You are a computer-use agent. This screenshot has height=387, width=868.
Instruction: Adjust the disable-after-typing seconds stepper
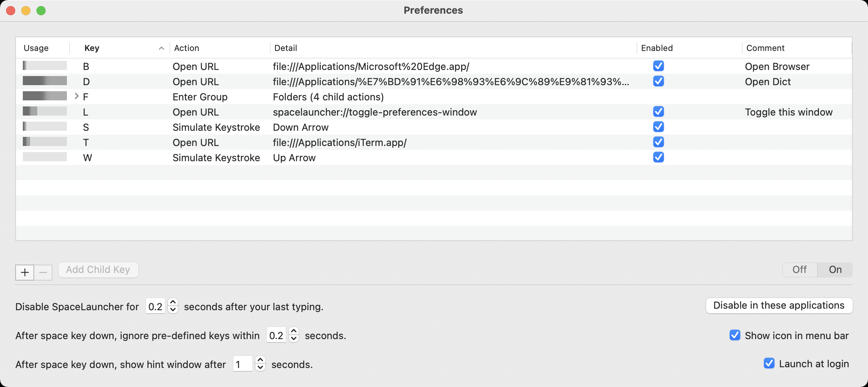tap(173, 306)
